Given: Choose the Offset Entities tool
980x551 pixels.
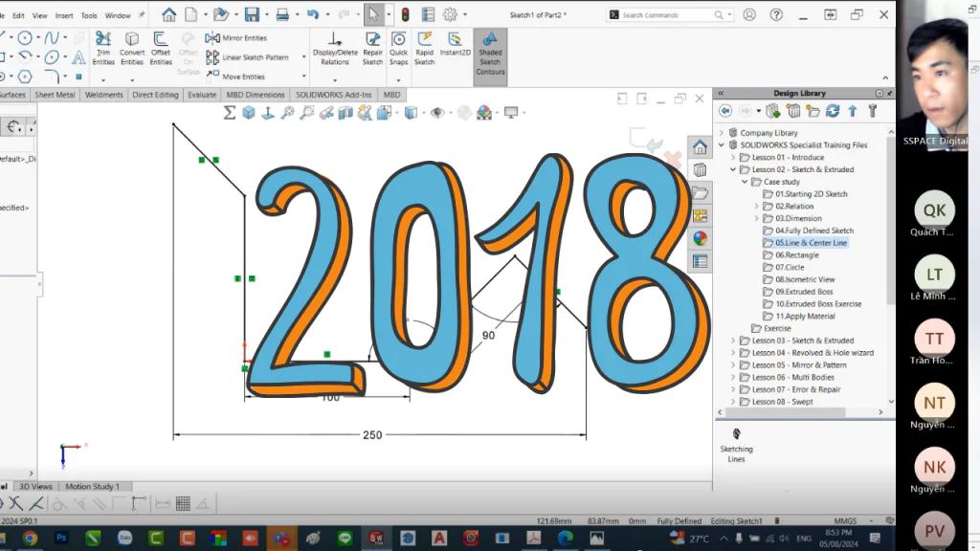Looking at the screenshot, I should [x=161, y=49].
